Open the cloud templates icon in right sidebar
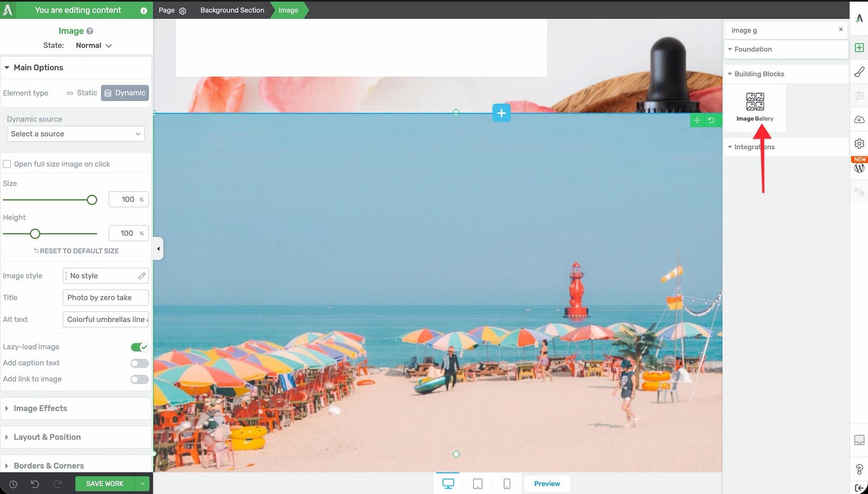This screenshot has height=494, width=868. [859, 119]
